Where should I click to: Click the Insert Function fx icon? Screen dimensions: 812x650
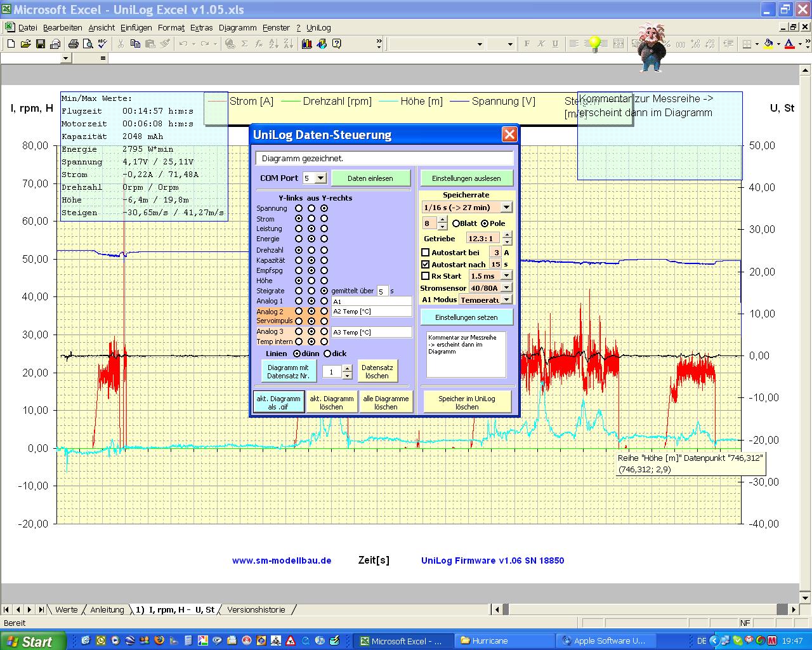pyautogui.click(x=259, y=44)
